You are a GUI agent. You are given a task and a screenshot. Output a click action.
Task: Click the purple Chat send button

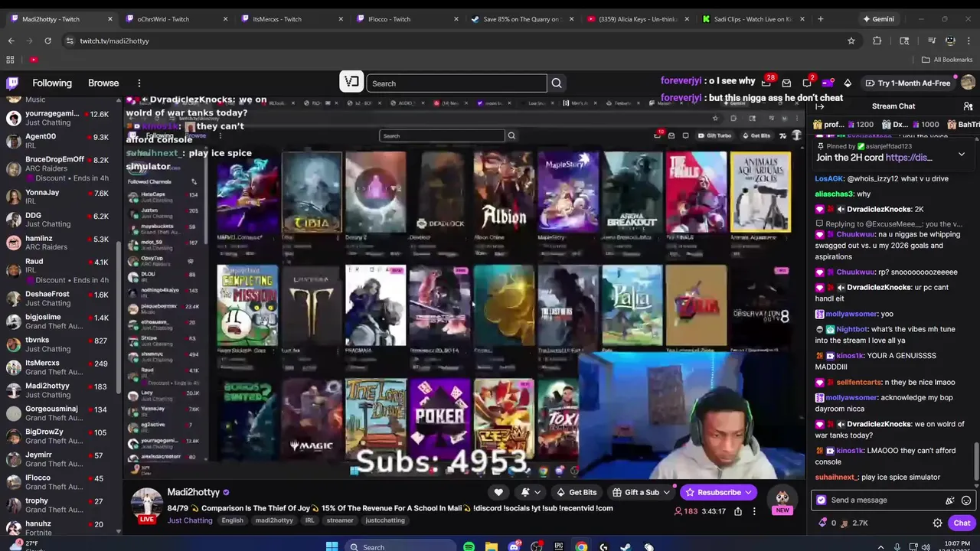(x=962, y=523)
